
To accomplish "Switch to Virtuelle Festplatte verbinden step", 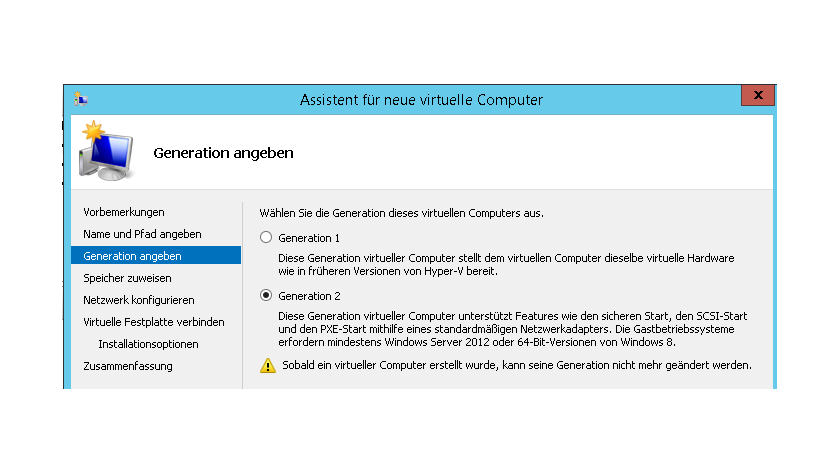I will (x=153, y=322).
